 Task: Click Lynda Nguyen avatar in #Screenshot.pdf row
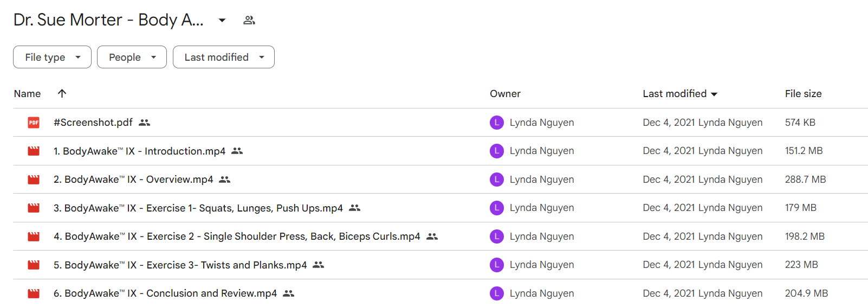(497, 123)
